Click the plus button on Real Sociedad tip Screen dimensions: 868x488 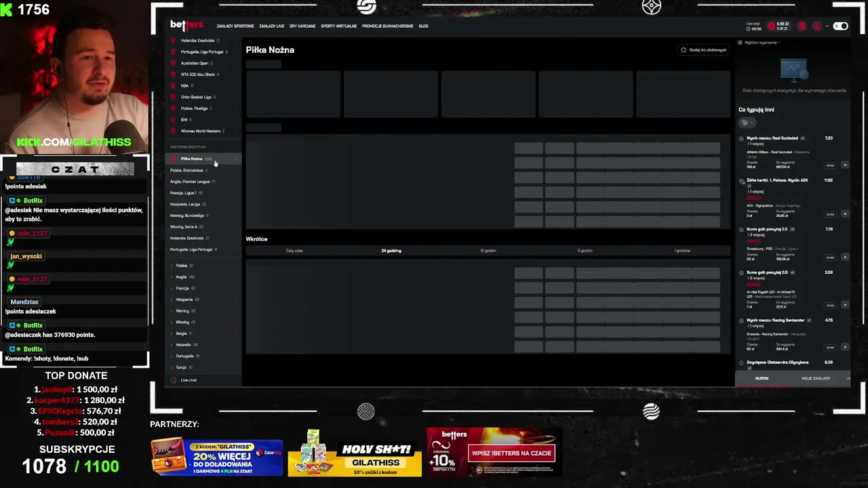tap(845, 165)
